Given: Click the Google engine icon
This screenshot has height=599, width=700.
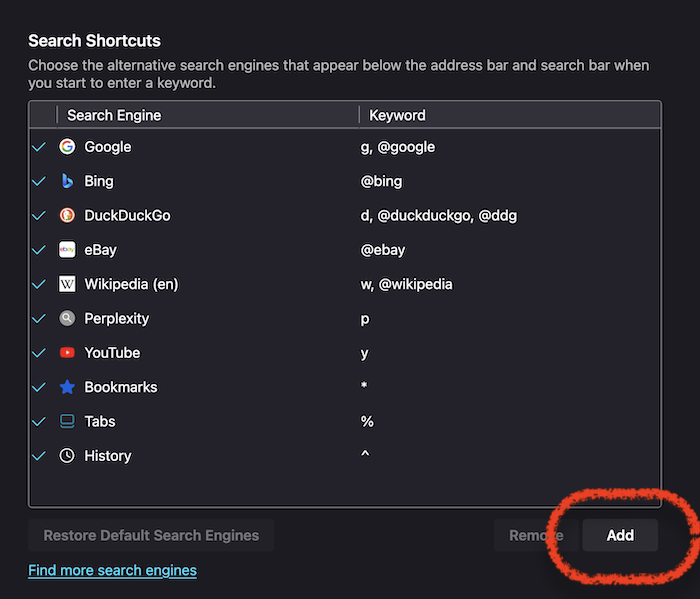Looking at the screenshot, I should point(67,146).
